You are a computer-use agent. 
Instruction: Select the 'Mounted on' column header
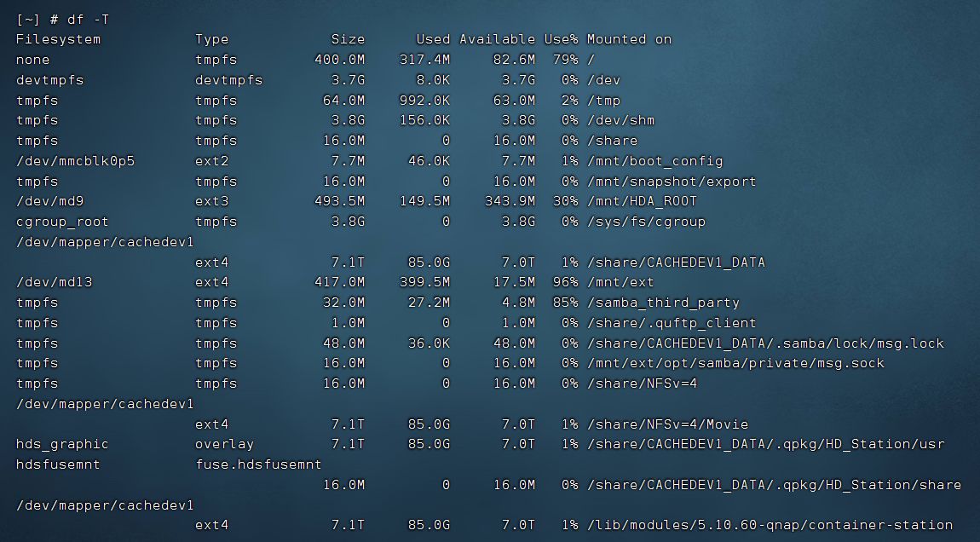(630, 39)
